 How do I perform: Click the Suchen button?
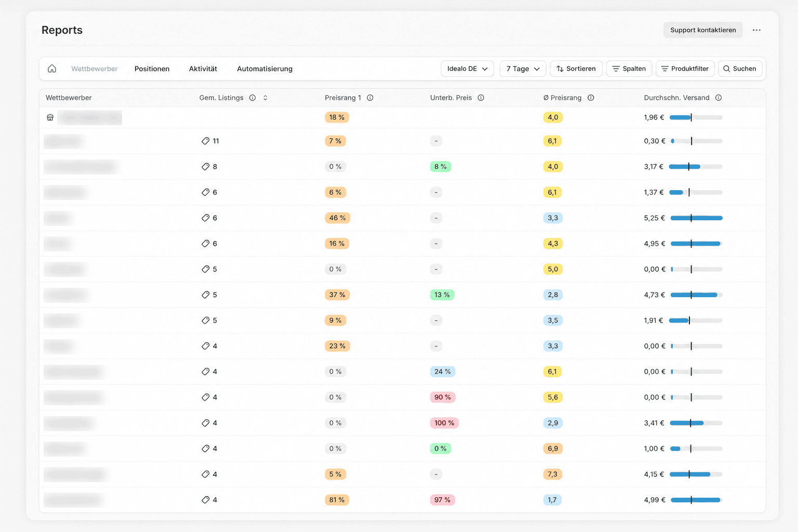[x=740, y=69]
